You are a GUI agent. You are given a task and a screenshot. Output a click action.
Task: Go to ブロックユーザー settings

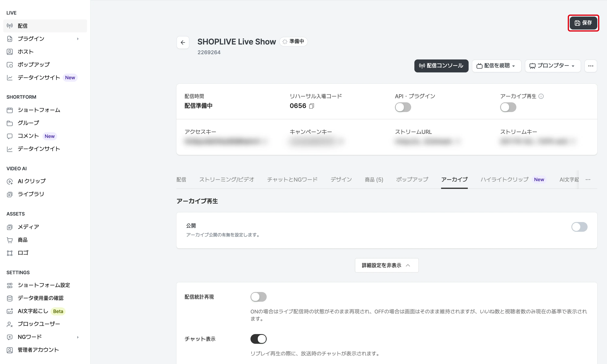[x=39, y=324]
